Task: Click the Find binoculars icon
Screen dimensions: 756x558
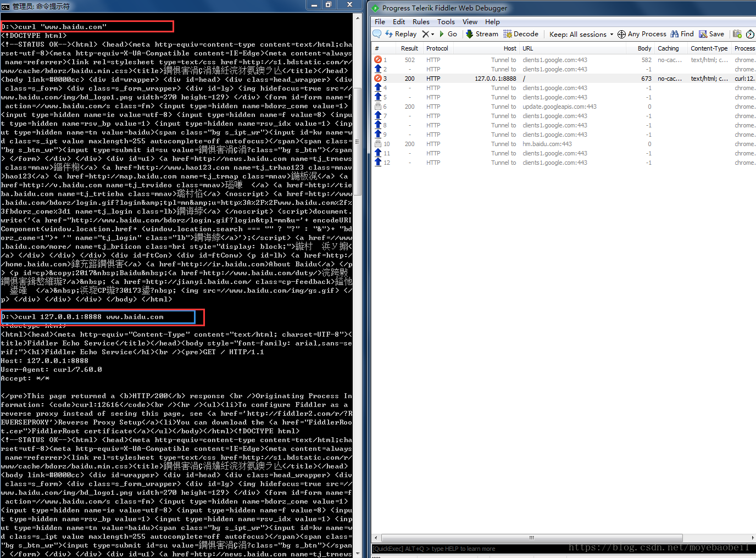Action: 675,34
